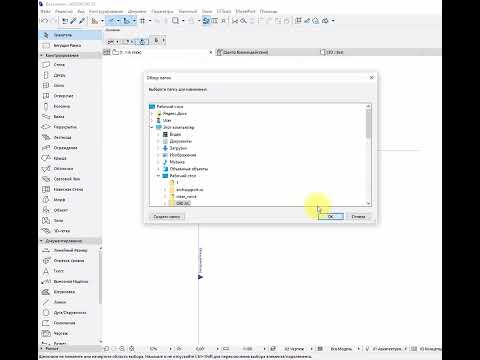Collapse the nested Рабочий стол node
Viewport: 480px width, 360px height.
tap(158, 176)
